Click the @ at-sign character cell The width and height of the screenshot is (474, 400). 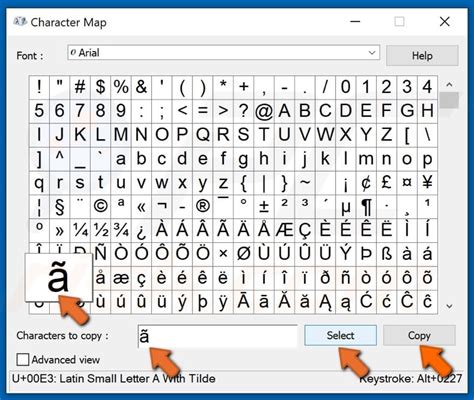[x=264, y=111]
